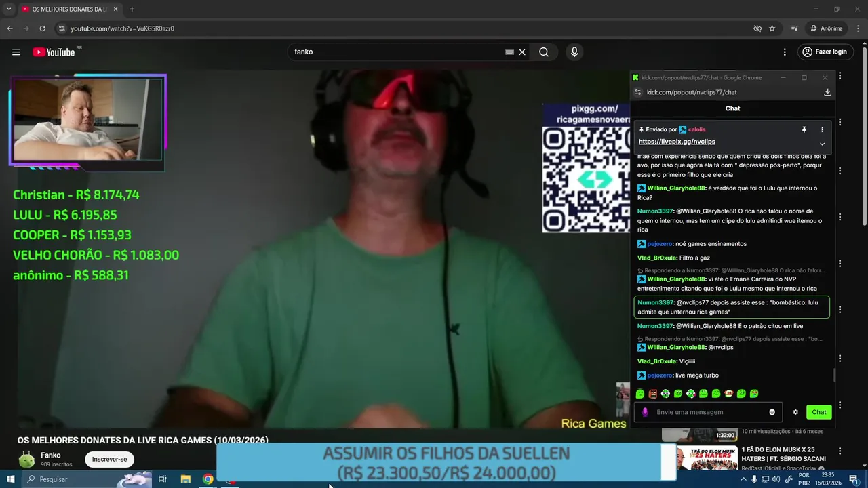This screenshot has width=868, height=488.
Task: Select the highlighted Numon3397 bombástico message
Action: [x=732, y=307]
